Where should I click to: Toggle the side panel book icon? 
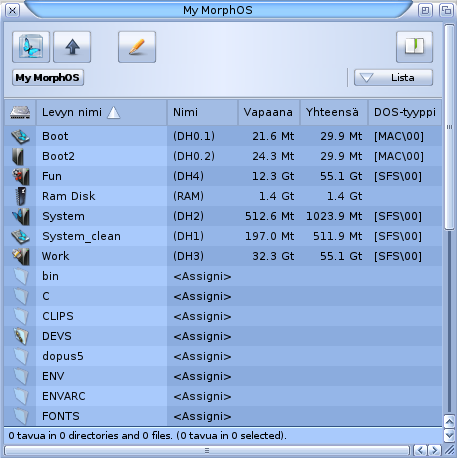pyautogui.click(x=414, y=47)
